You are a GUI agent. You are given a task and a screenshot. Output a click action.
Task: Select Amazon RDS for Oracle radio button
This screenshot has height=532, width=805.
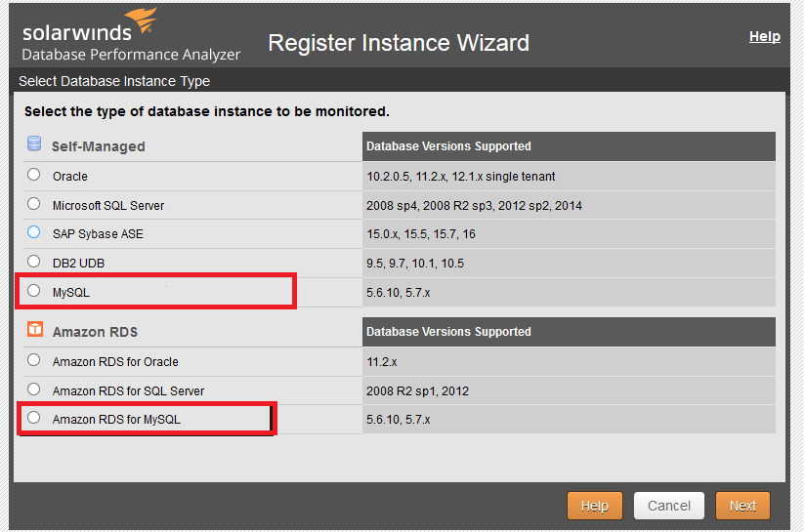click(x=34, y=360)
